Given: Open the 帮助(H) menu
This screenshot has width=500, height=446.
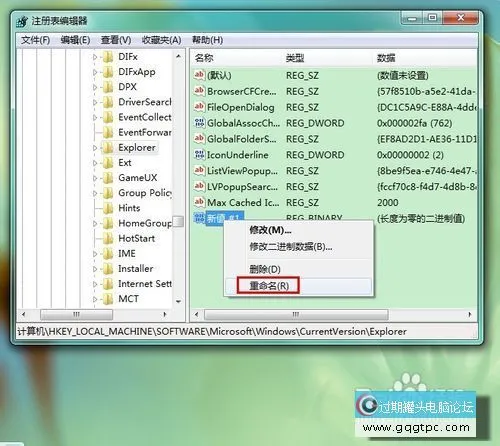Looking at the screenshot, I should 207,40.
